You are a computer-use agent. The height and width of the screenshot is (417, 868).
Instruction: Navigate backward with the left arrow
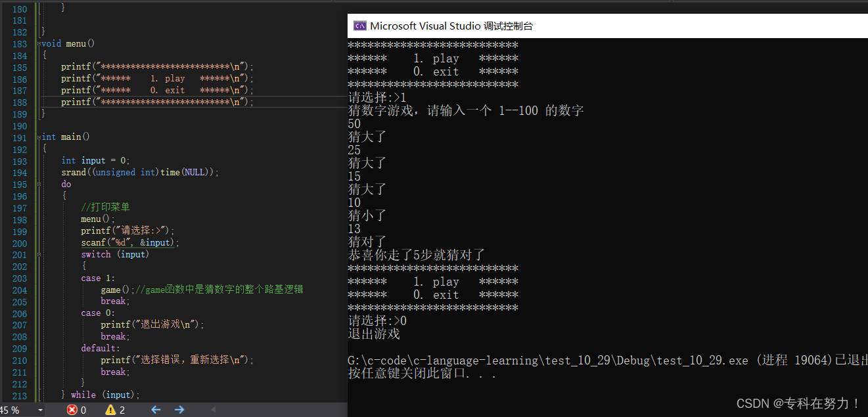(156, 410)
